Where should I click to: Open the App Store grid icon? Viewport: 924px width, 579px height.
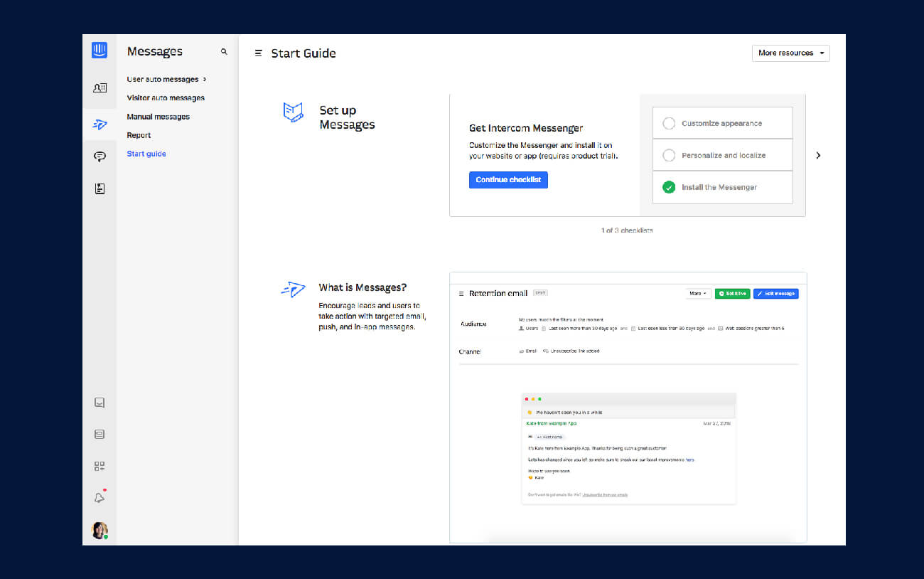pos(100,467)
